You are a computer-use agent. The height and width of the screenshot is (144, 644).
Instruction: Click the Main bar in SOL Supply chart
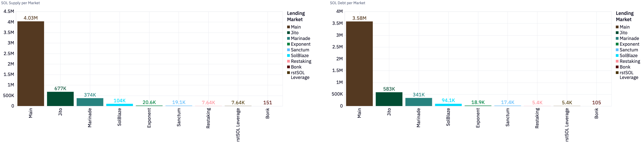(30, 64)
